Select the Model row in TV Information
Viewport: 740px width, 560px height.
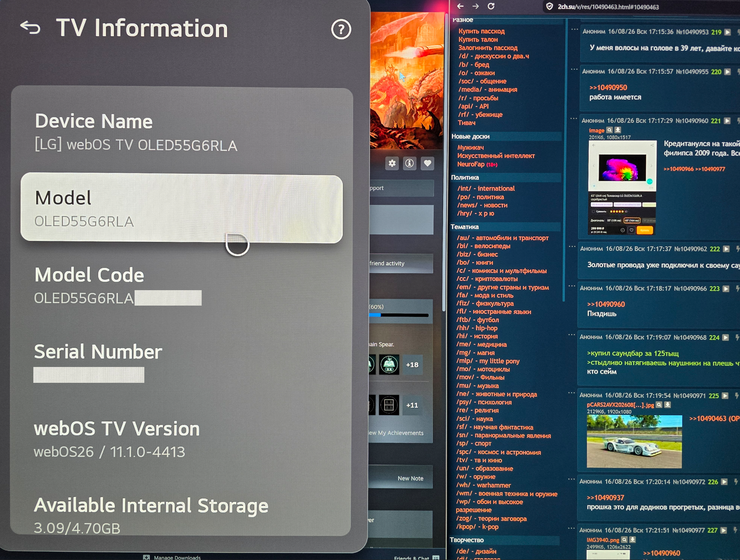tap(182, 208)
